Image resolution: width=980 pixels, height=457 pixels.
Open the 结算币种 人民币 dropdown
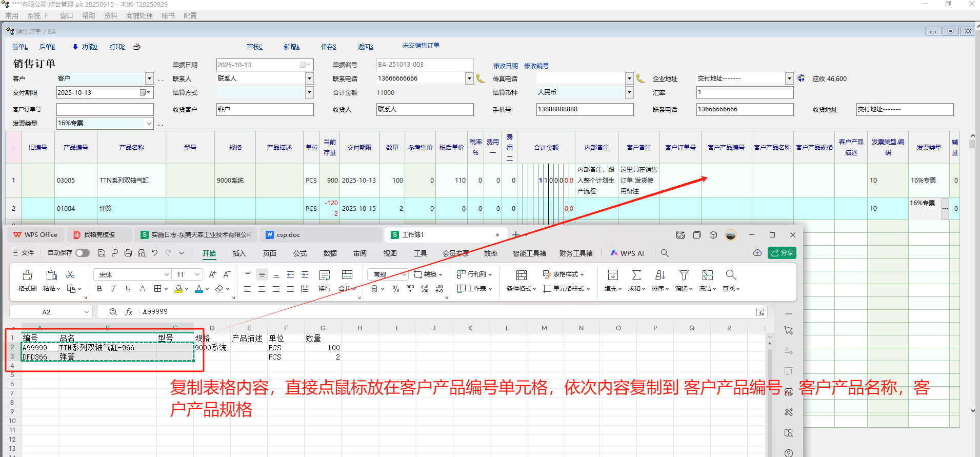coord(629,92)
